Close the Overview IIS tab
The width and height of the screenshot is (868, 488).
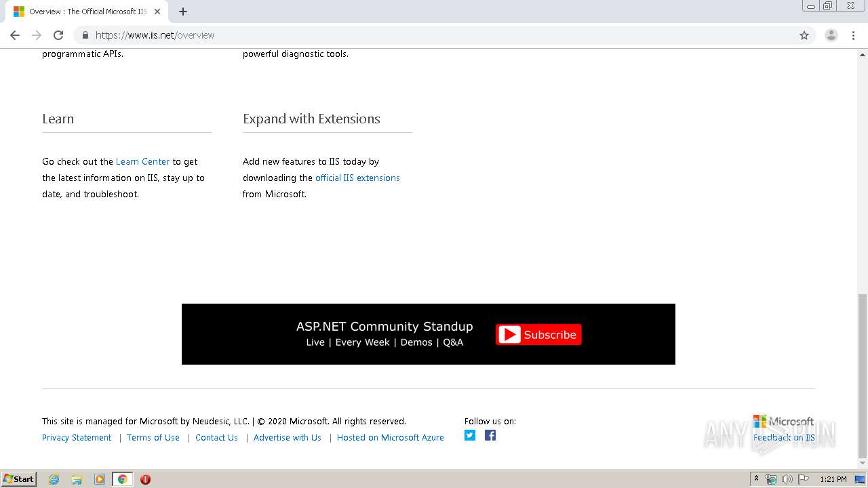point(158,12)
